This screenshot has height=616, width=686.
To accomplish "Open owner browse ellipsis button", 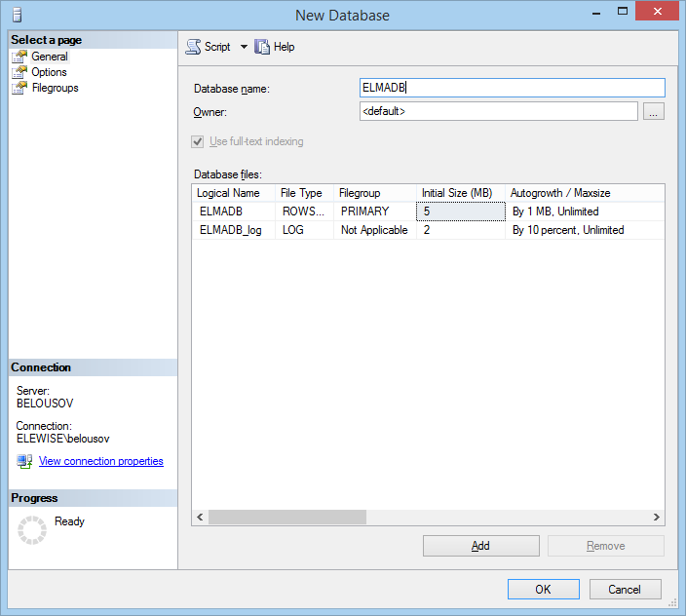I will coord(654,112).
